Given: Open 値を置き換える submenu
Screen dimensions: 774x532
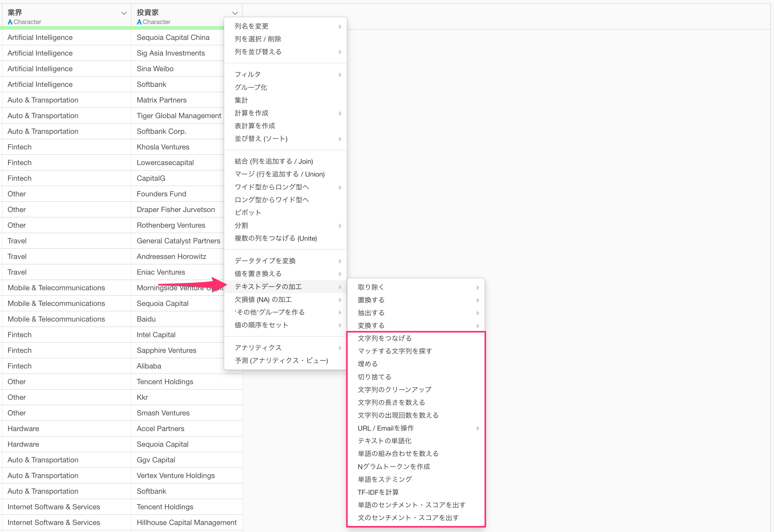Looking at the screenshot, I should coord(285,274).
